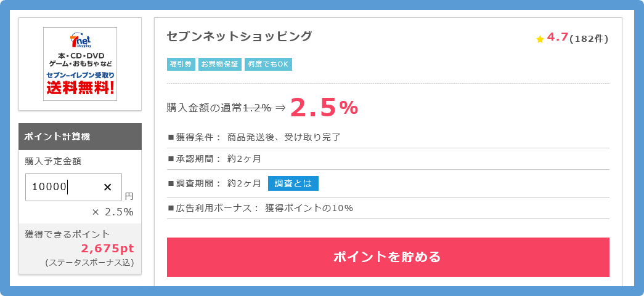Clear the purchase amount with the X icon

click(x=108, y=187)
